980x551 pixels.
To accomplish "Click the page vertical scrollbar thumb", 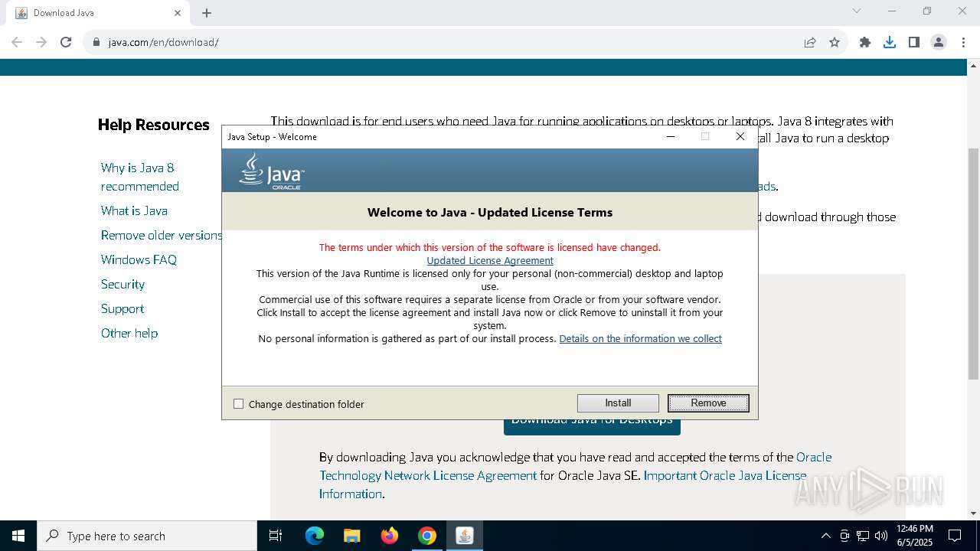I will pos(973,262).
